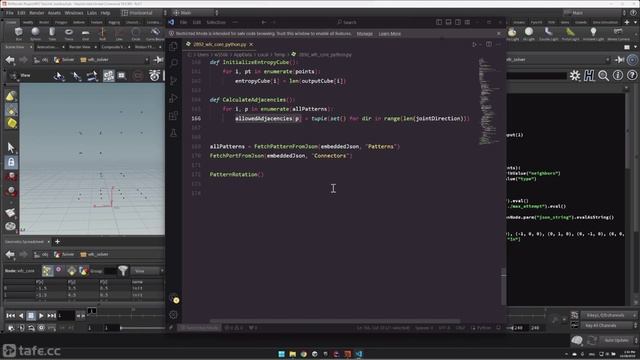This screenshot has width=640, height=360.
Task: Open VS Code Extensions icon
Action: click(x=173, y=116)
